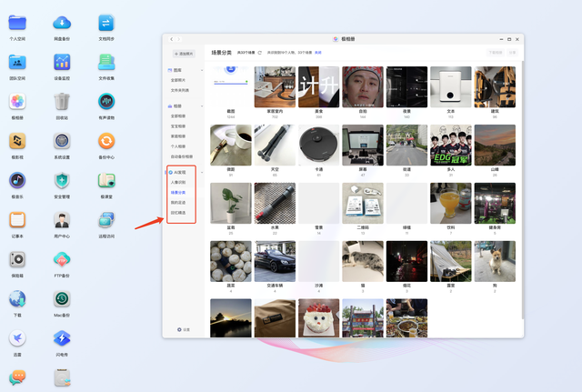582x392 pixels.
Task: Click the refresh icon beside scene count
Action: (x=260, y=53)
